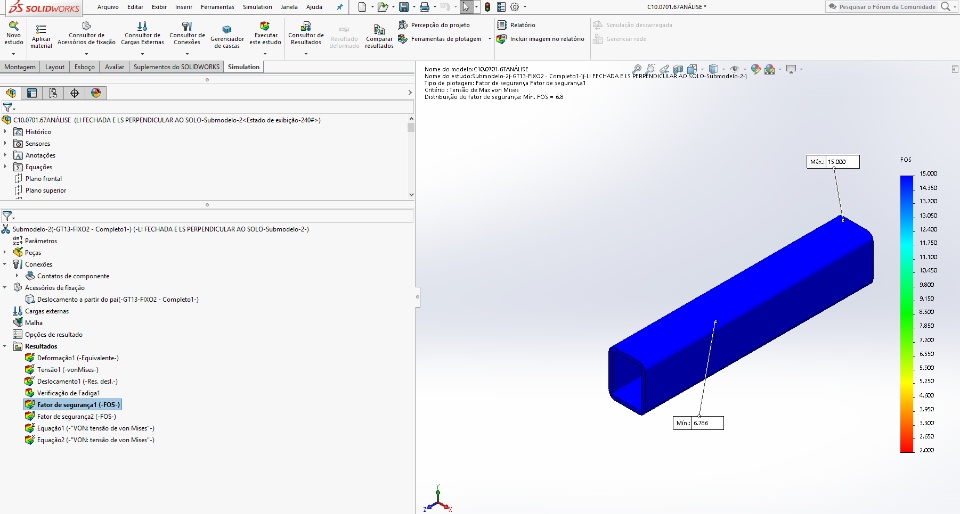Click Zoom to Fit in viewport toolbar
960x514 pixels.
tap(637, 69)
